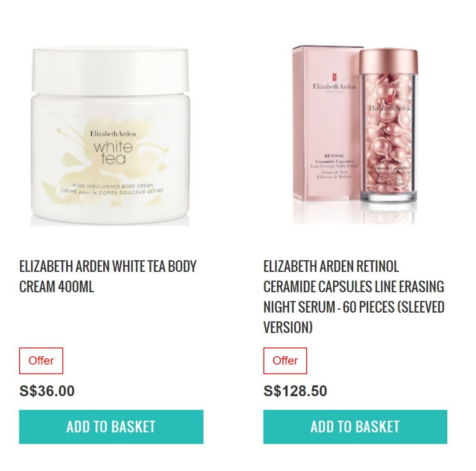Click the Offer badge under White Tea cream
Screen dimensions: 476x471
coord(41,360)
